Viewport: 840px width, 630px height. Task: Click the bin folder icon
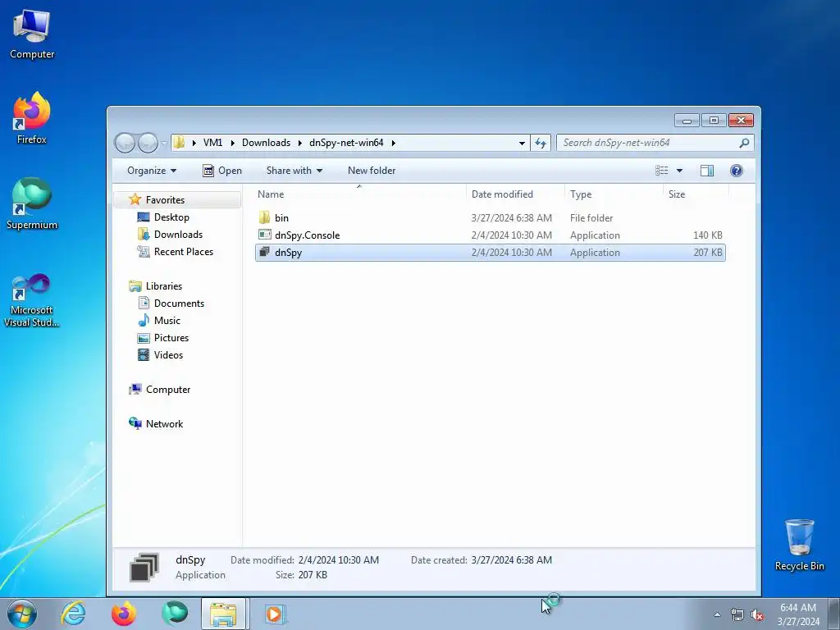click(x=264, y=217)
